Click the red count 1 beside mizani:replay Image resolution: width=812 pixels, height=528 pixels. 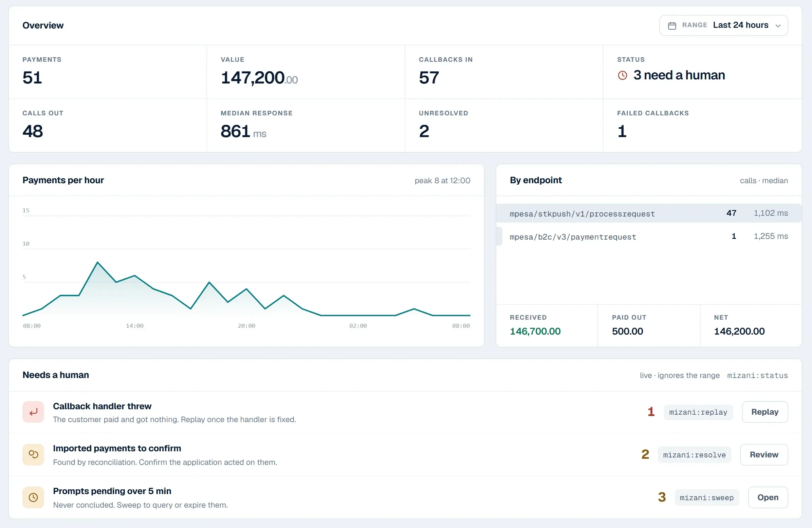pyautogui.click(x=651, y=412)
